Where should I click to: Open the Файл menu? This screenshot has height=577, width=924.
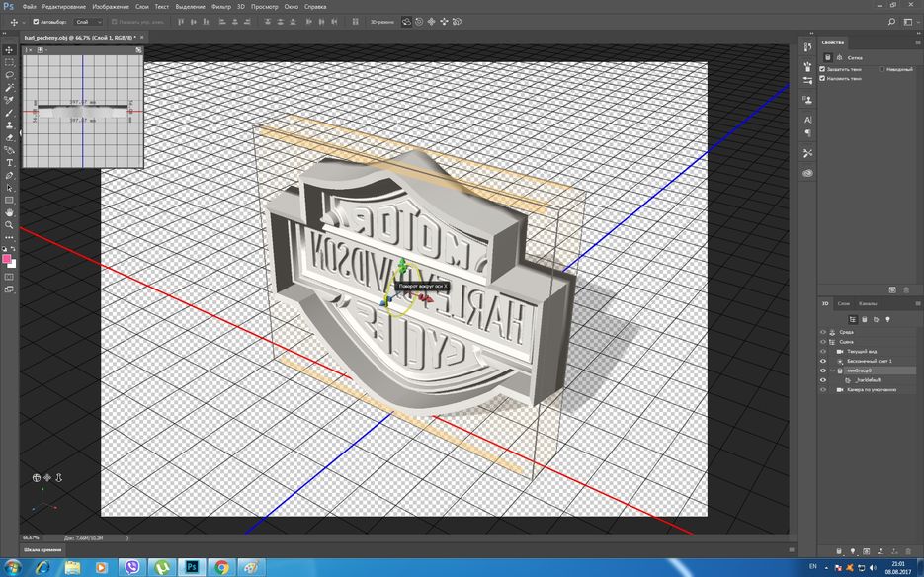point(29,7)
